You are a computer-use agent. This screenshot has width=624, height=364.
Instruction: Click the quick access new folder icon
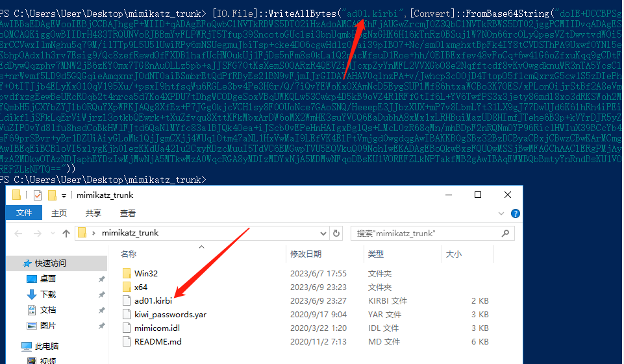[x=52, y=195]
